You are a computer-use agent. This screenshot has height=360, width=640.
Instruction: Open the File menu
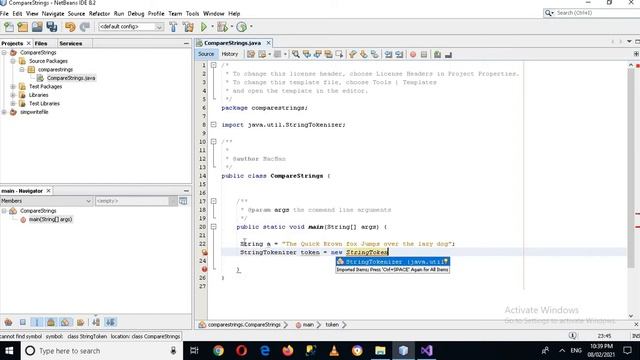coord(4,13)
